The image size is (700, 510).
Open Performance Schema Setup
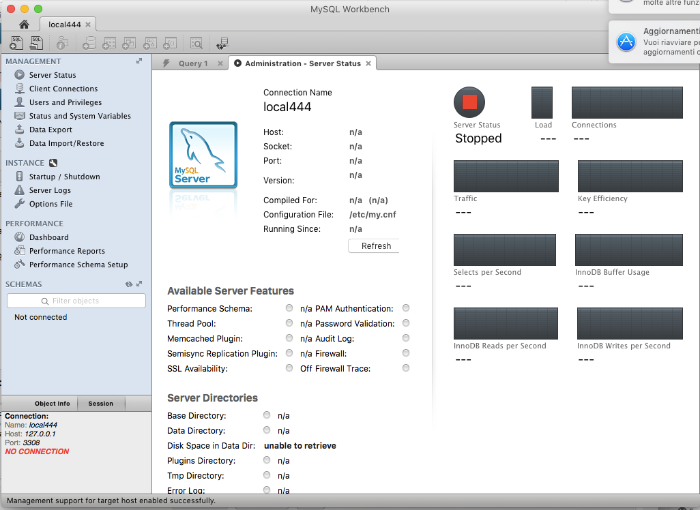(79, 264)
